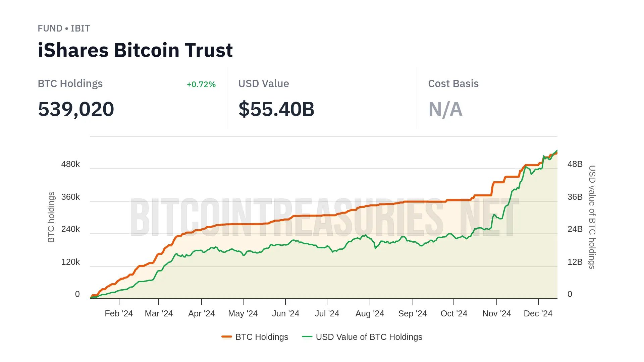Viewport: 644px width, 362px height.
Task: Click the FUND • IBIT label
Action: [64, 28]
